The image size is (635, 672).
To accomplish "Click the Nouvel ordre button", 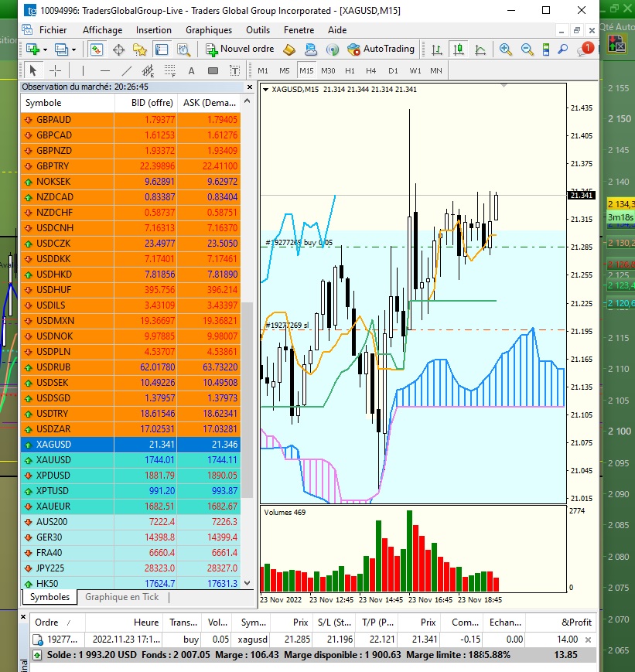I will point(240,49).
